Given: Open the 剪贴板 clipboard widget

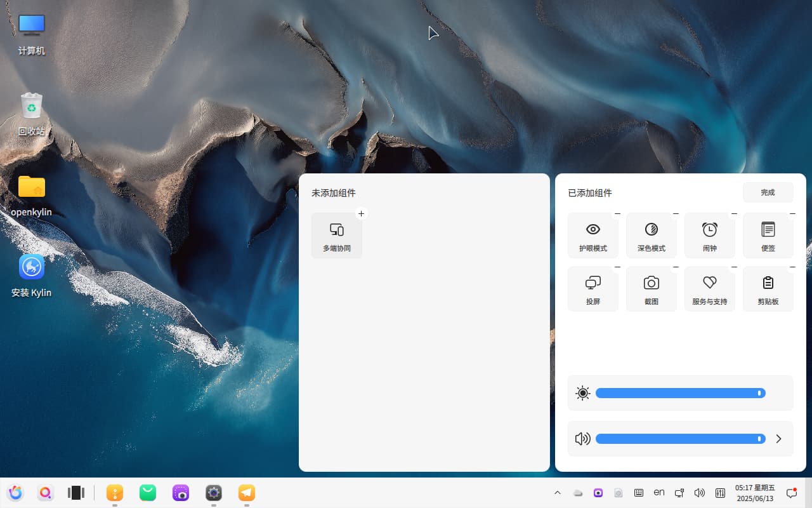Looking at the screenshot, I should tap(768, 289).
